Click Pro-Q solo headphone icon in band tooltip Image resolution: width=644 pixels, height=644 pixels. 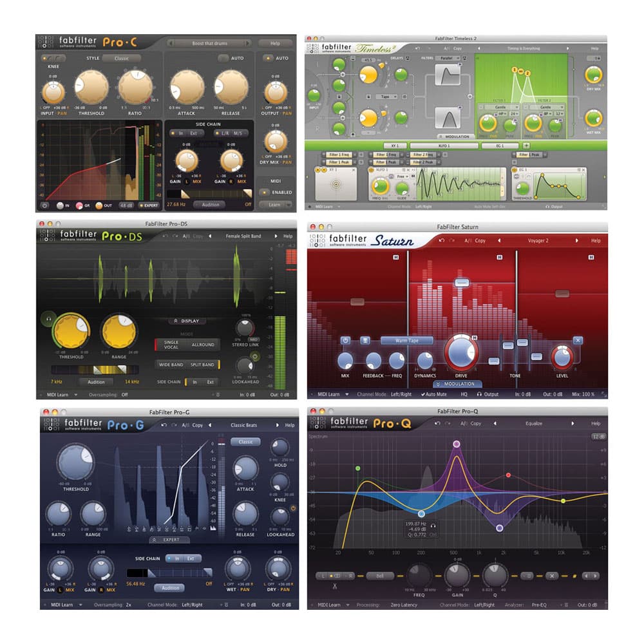[433, 525]
